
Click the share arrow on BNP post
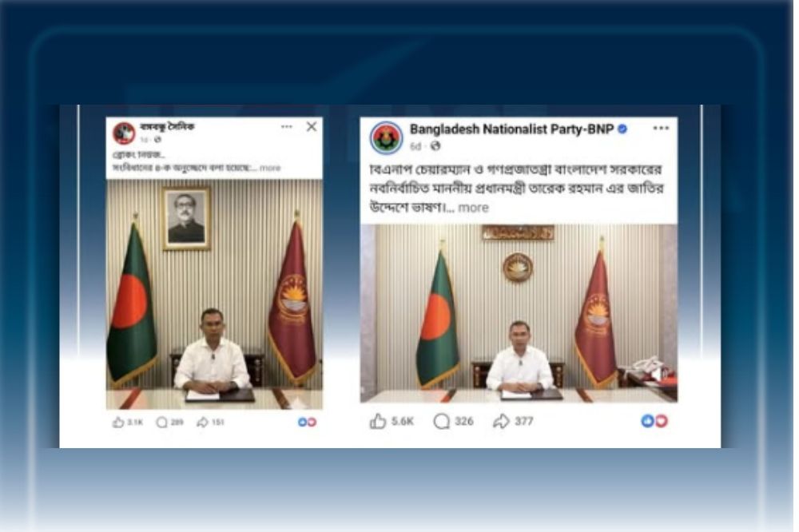point(501,421)
